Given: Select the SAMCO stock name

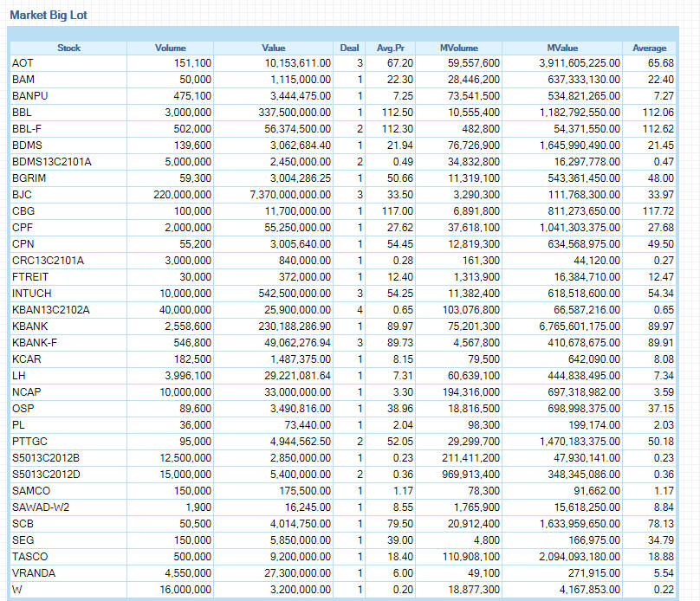Looking at the screenshot, I should tap(31, 491).
